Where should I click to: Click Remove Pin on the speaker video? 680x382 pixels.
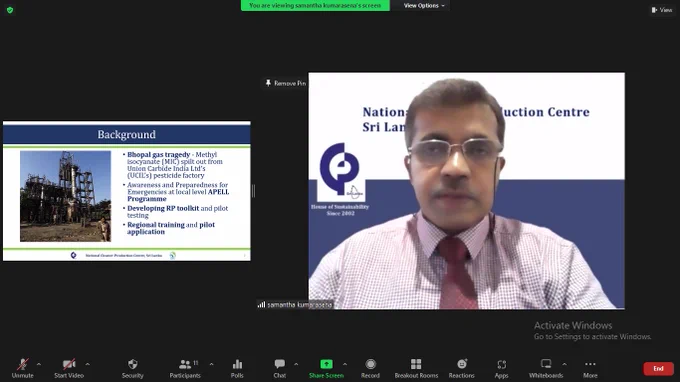pyautogui.click(x=285, y=83)
